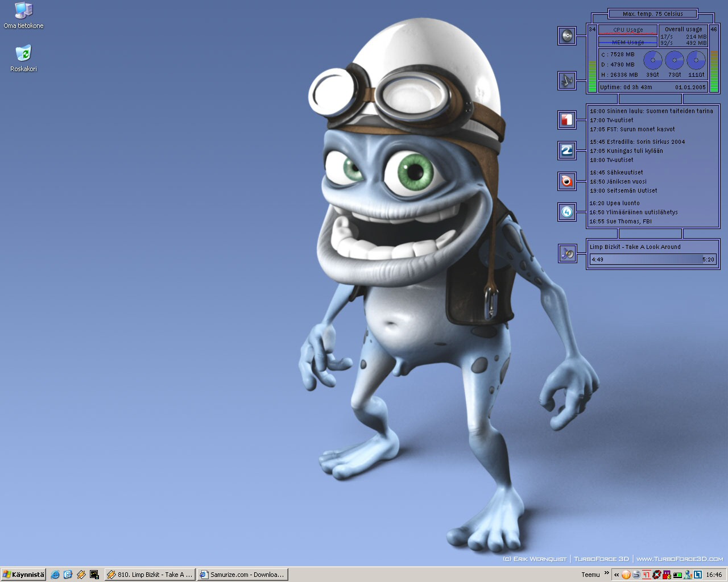Click '16:45 Sähkeuutiset' listing
The height and width of the screenshot is (582, 728).
click(617, 172)
